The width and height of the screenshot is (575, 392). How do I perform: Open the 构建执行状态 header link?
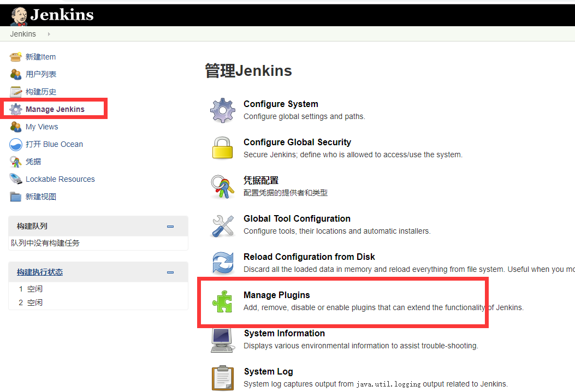pos(40,272)
